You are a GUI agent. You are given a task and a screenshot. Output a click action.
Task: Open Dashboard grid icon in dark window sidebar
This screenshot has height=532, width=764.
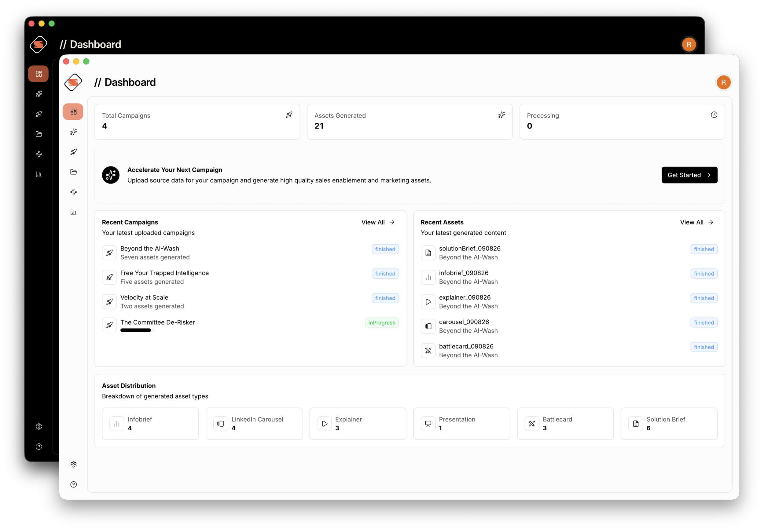tap(39, 74)
